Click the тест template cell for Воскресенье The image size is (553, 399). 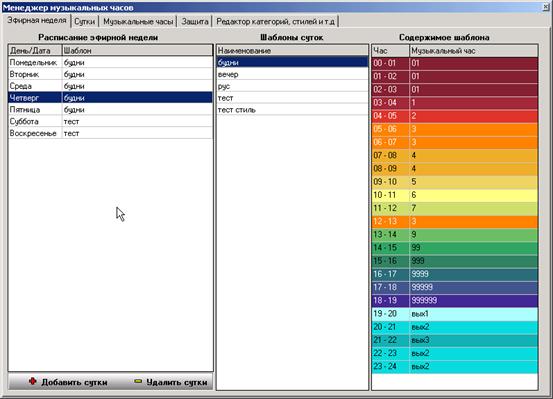point(138,133)
